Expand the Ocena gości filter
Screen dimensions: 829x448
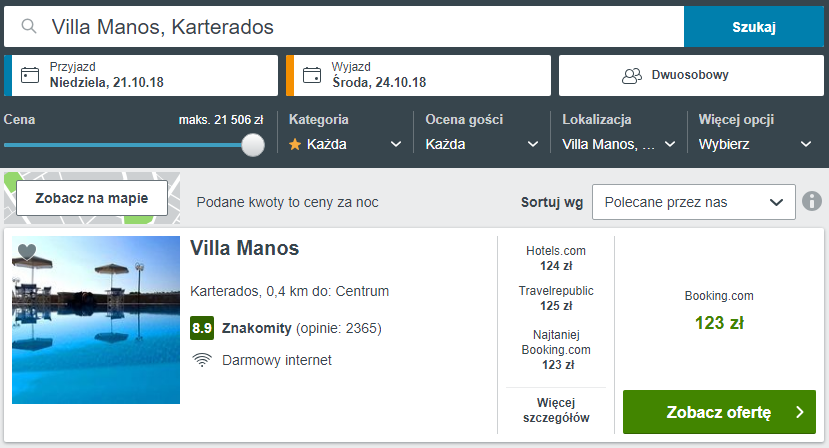(x=482, y=144)
